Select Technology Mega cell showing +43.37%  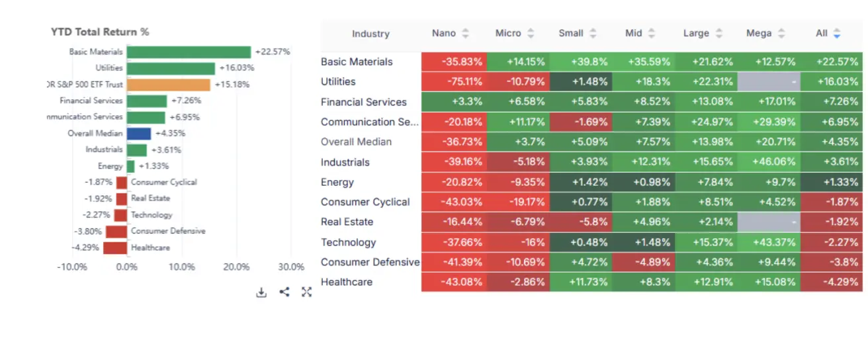click(768, 242)
